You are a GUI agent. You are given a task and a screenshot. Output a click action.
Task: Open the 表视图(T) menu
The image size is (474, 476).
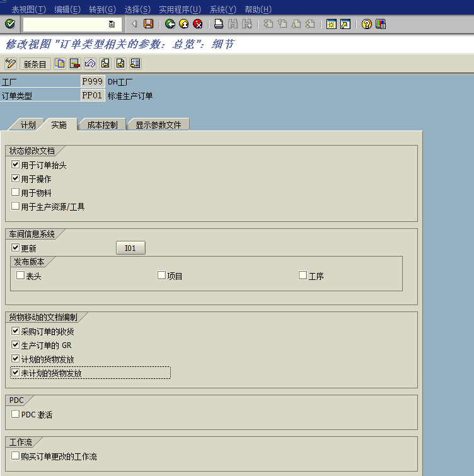point(29,9)
